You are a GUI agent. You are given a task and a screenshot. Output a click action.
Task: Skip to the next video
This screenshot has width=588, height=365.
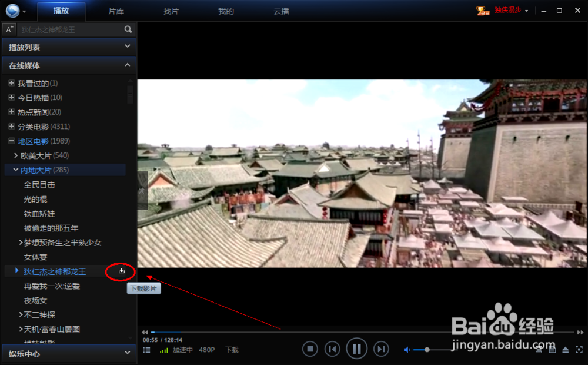coord(381,349)
